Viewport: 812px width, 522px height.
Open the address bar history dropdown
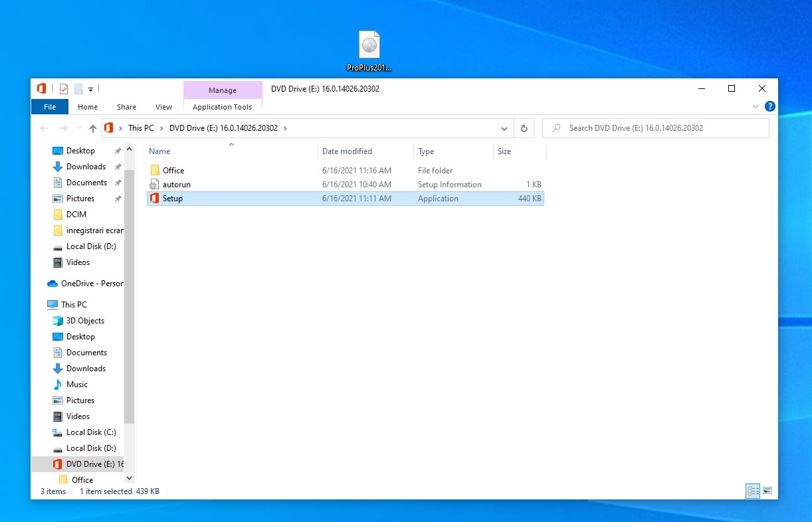tap(505, 128)
